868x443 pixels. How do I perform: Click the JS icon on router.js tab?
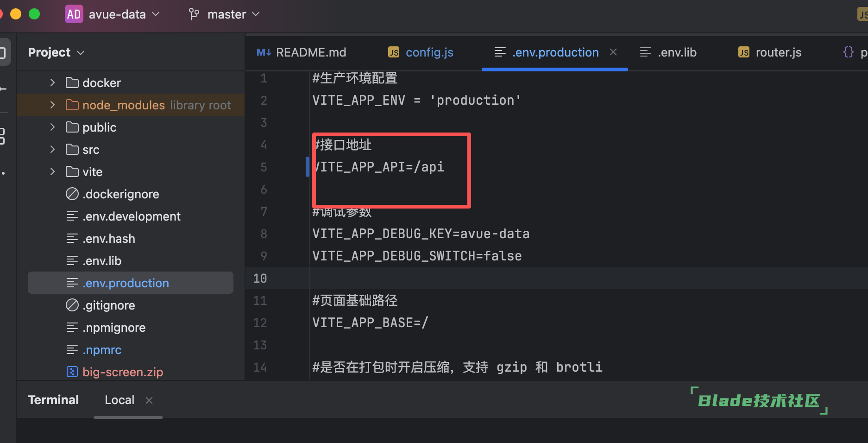pos(743,52)
